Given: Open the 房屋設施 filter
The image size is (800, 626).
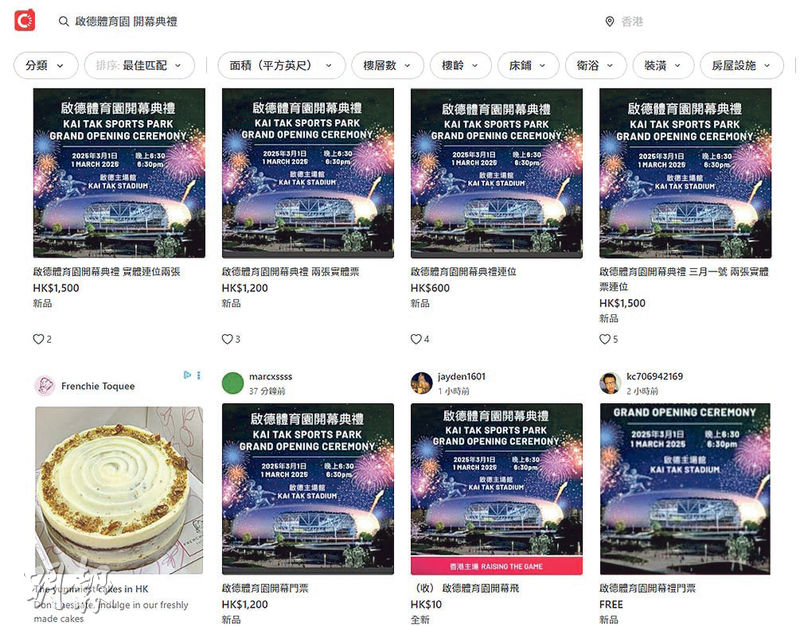Looking at the screenshot, I should click(742, 65).
